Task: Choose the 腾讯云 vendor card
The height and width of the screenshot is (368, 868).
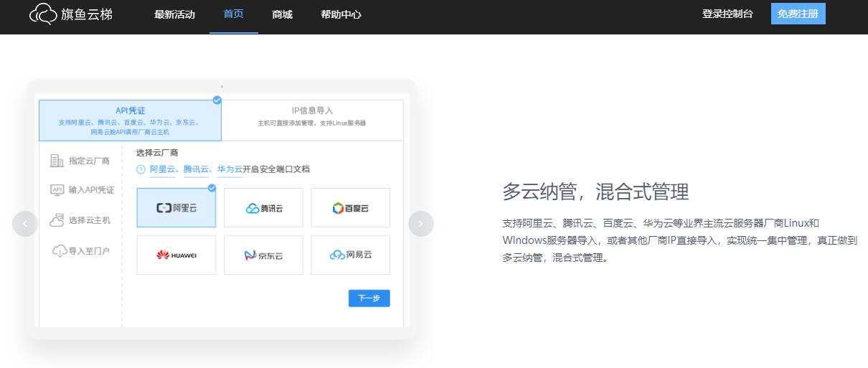Action: (263, 208)
